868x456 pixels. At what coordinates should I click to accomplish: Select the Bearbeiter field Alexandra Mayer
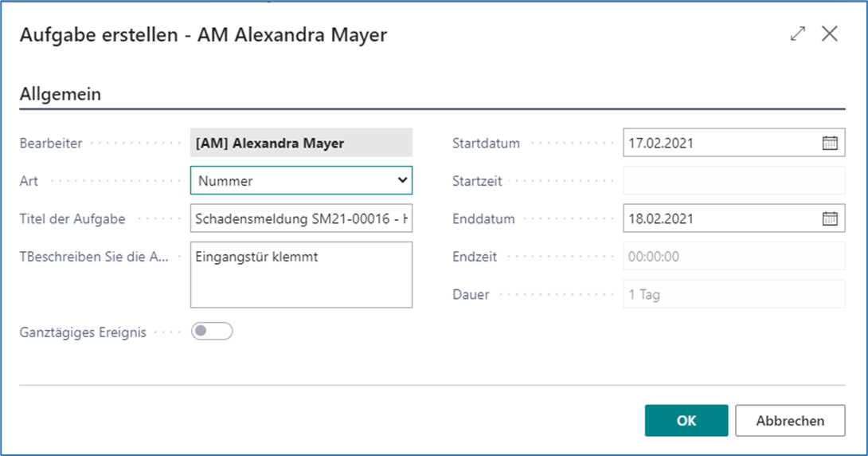[301, 143]
